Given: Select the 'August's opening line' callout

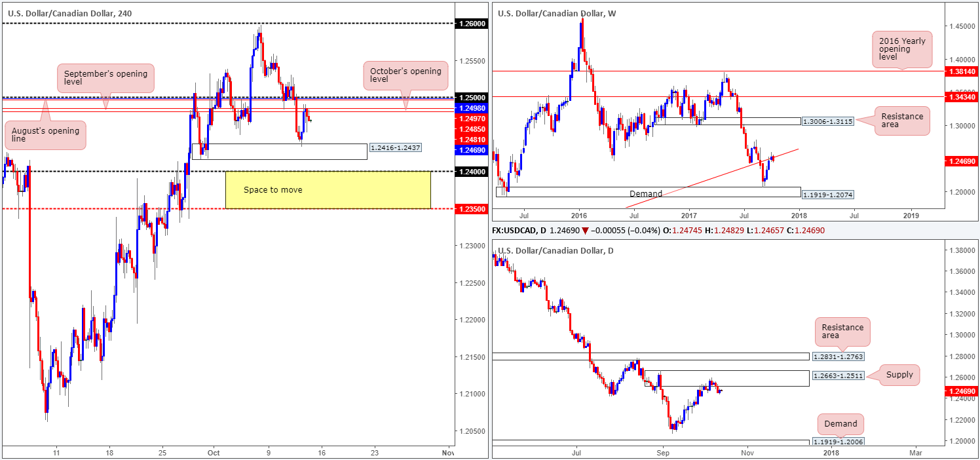Looking at the screenshot, I should [45, 135].
